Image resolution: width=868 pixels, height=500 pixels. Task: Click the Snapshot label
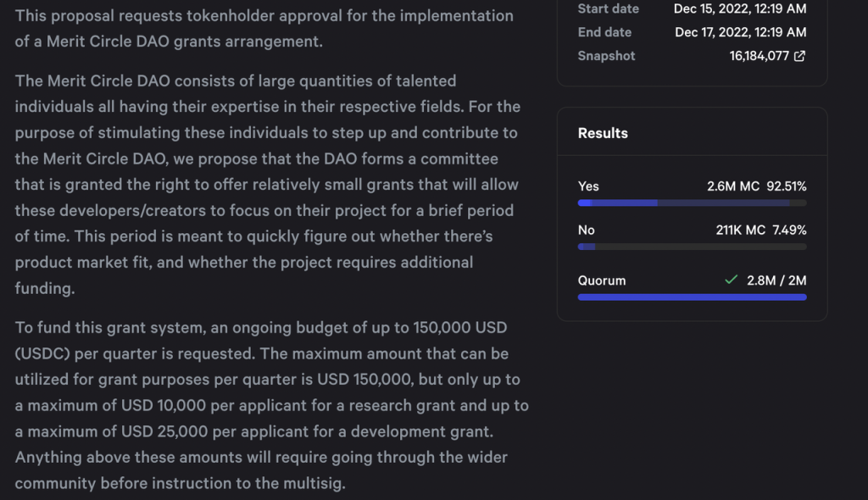606,56
